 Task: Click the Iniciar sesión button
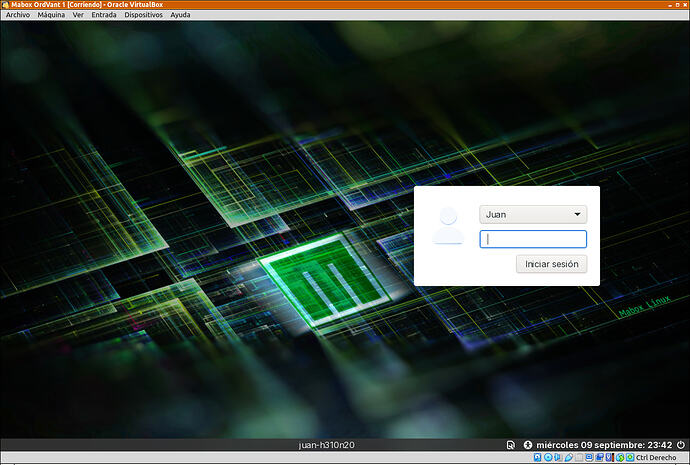point(551,264)
